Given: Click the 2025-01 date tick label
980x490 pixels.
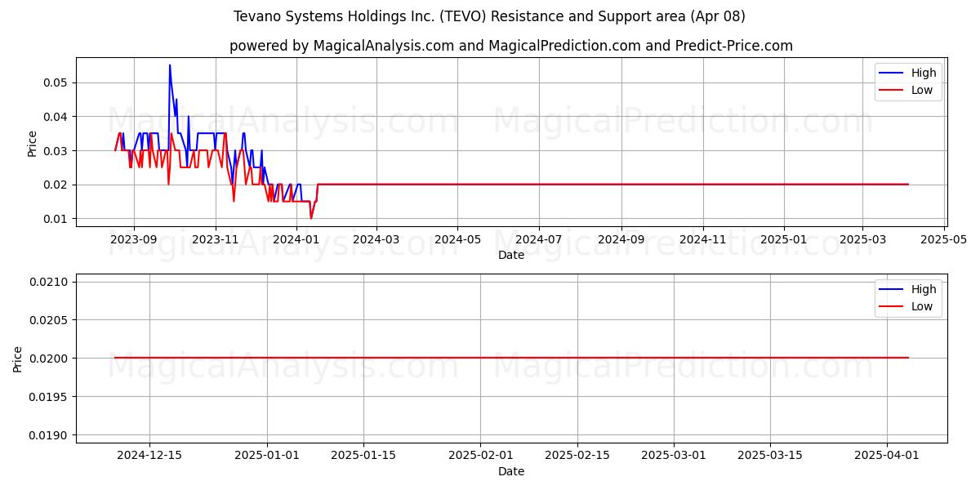Looking at the screenshot, I should [x=784, y=239].
